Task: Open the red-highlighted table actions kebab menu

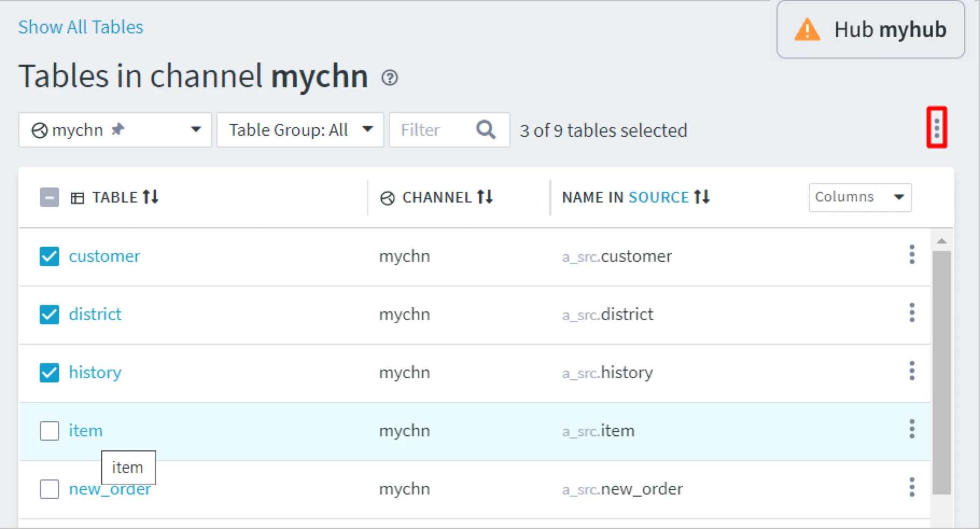Action: (936, 128)
